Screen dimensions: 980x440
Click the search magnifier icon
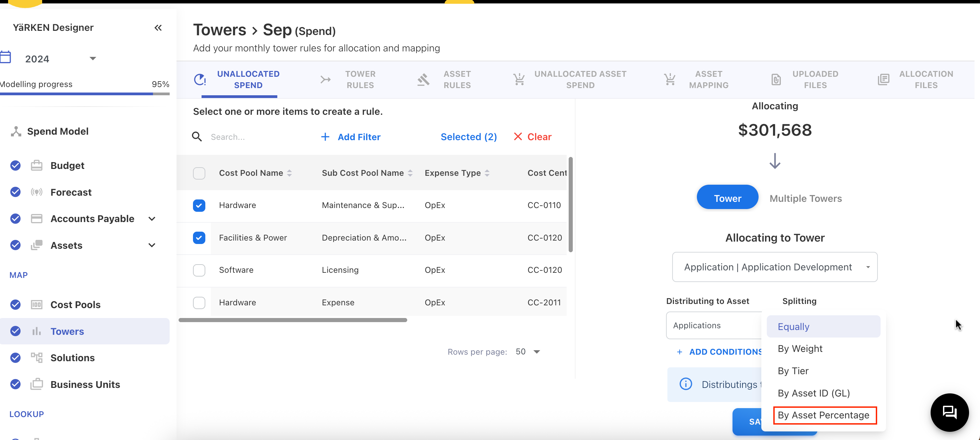[x=197, y=136]
